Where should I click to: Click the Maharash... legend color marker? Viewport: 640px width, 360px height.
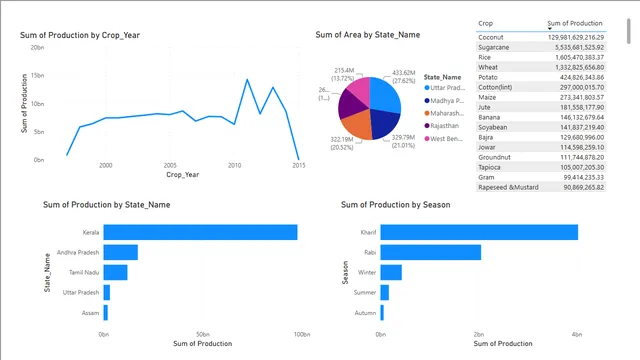(427, 113)
